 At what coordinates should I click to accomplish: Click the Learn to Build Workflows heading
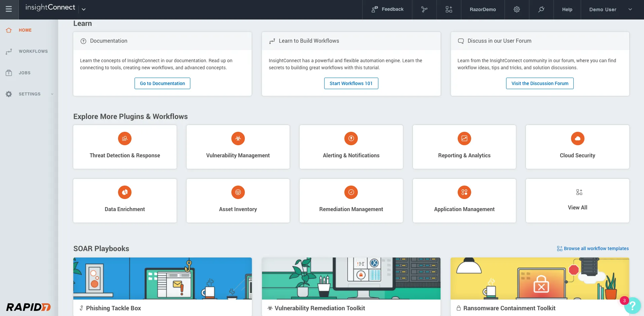click(x=309, y=41)
